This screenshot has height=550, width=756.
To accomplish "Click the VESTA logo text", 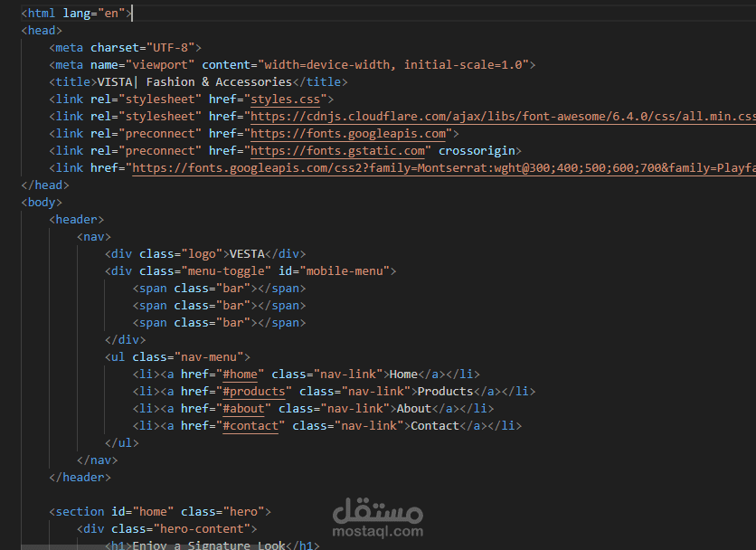I will tap(247, 254).
